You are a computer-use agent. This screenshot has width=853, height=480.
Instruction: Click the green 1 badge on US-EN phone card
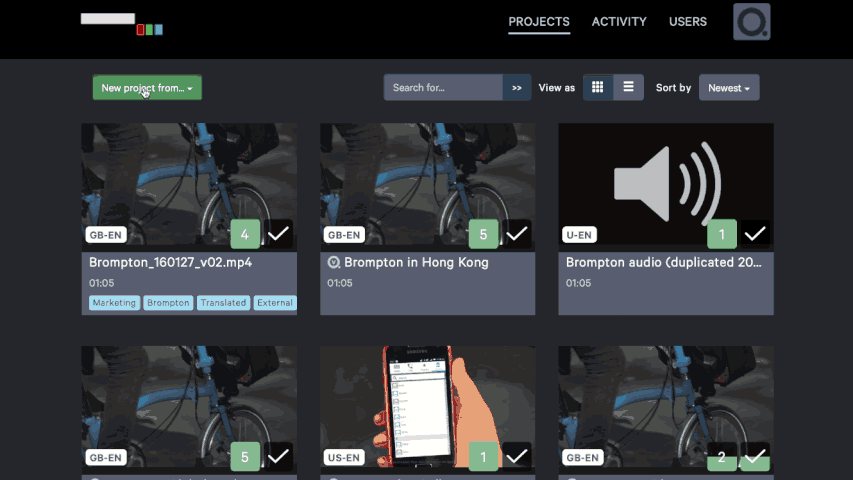tap(483, 457)
